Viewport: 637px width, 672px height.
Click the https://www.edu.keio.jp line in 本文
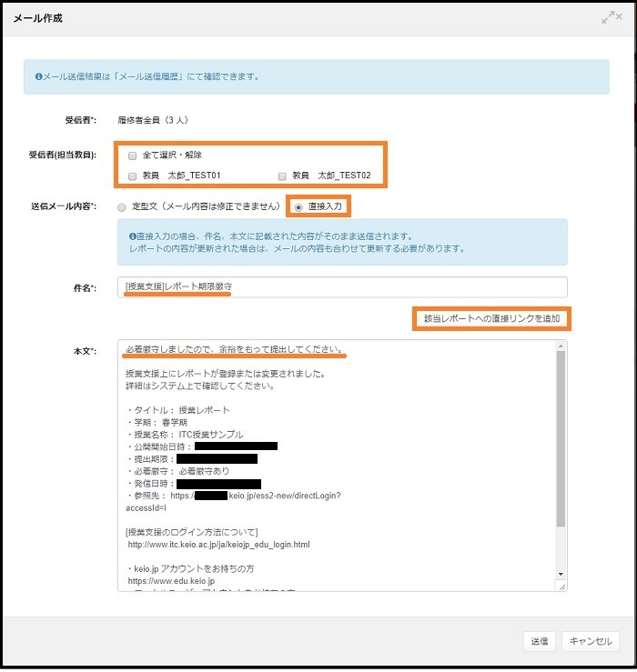(171, 580)
